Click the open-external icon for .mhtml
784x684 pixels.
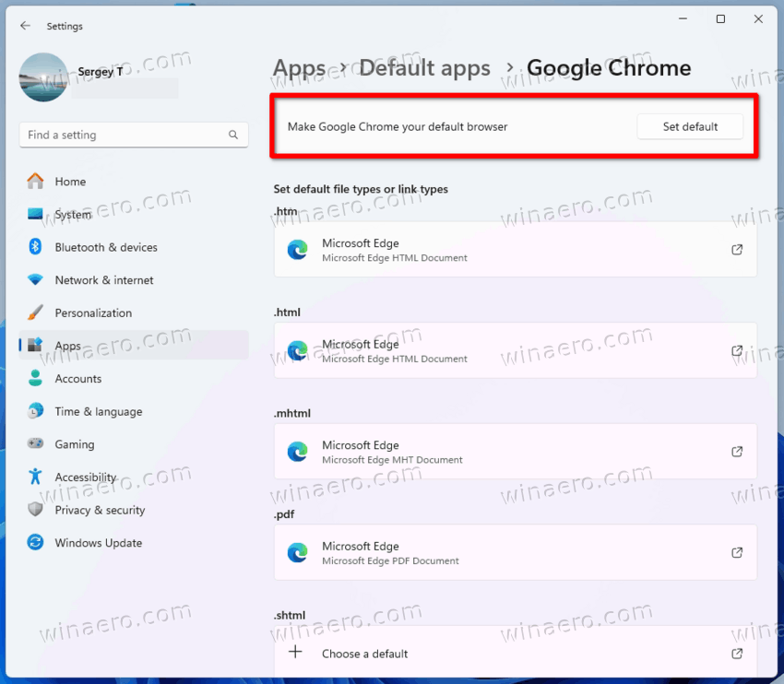(737, 451)
